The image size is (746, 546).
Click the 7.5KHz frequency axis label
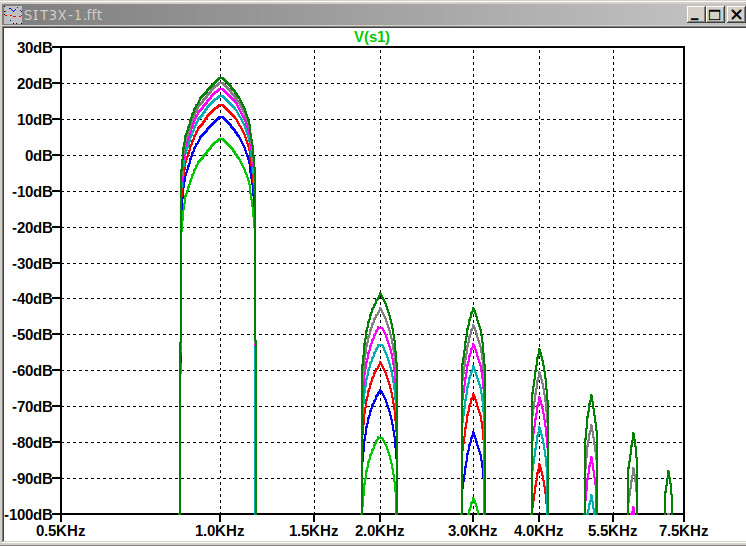pos(684,530)
